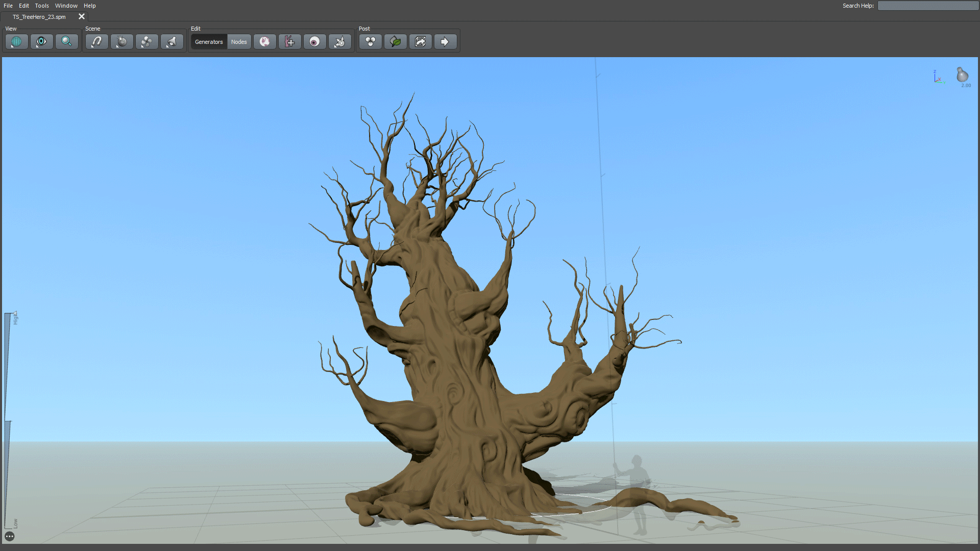Switch to the Nodes editing mode

click(239, 41)
